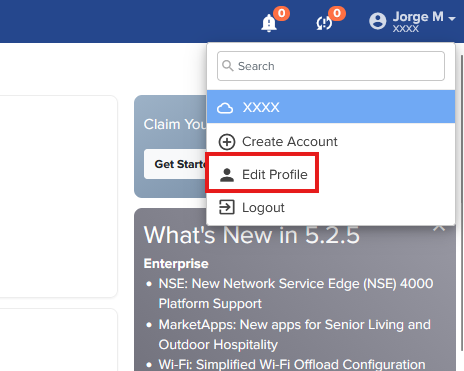Image resolution: width=464 pixels, height=371 pixels.
Task: Click the notification count badge on bell
Action: coord(282,13)
